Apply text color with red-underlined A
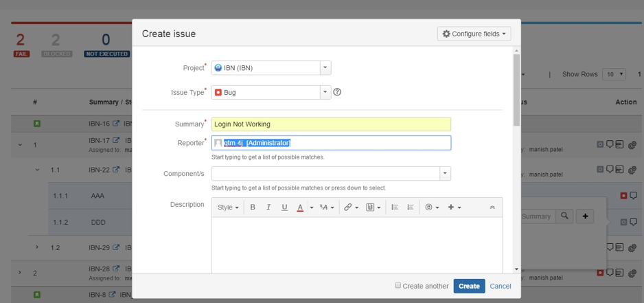Screen dimensions: 644x303 click(300, 207)
